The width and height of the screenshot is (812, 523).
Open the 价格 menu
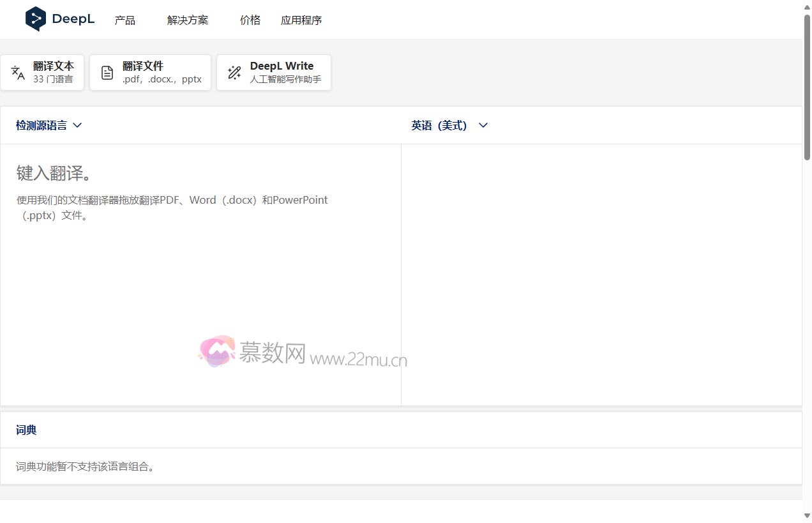click(x=250, y=20)
